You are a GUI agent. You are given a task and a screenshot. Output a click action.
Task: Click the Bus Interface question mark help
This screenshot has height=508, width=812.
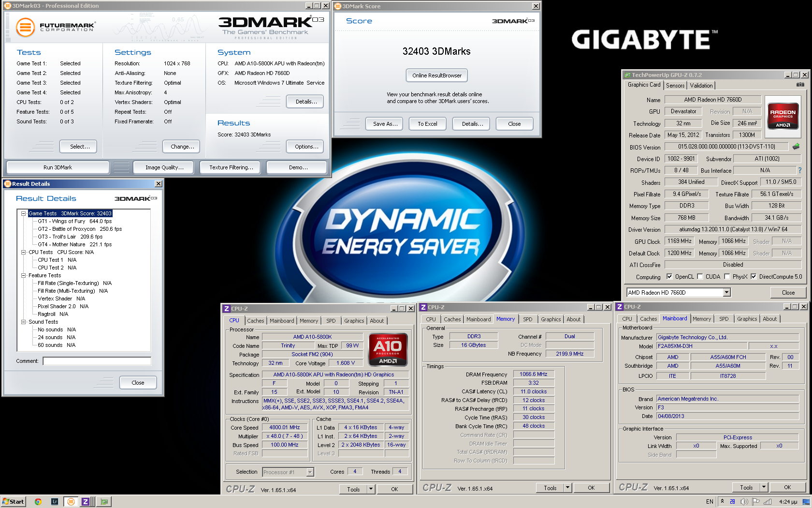click(x=800, y=170)
